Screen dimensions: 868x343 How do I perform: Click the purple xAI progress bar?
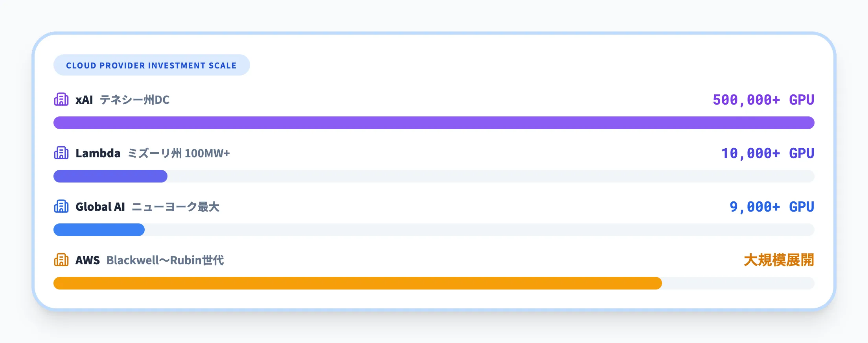[434, 123]
